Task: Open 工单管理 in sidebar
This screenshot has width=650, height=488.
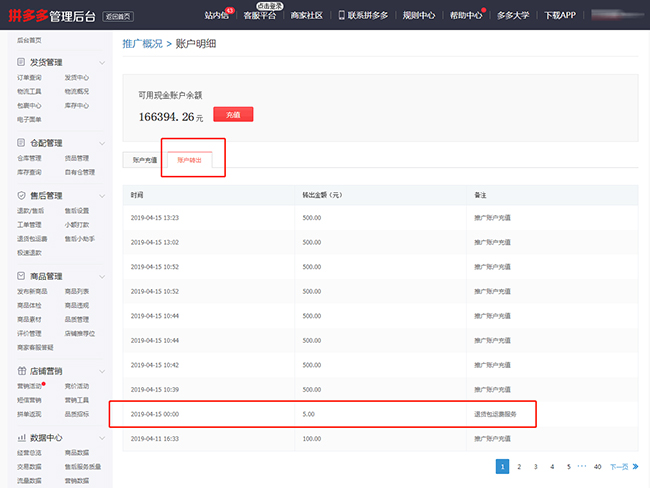Action: pos(29,225)
